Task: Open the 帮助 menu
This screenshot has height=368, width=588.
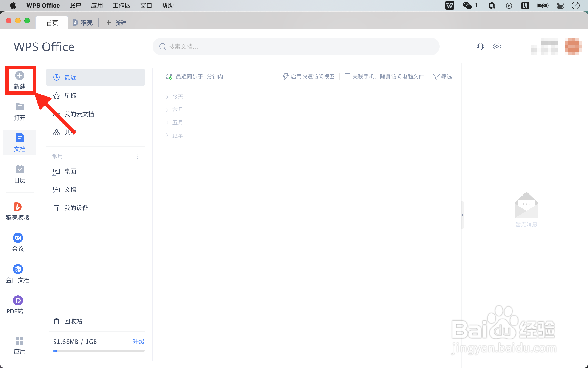Action: [168, 5]
